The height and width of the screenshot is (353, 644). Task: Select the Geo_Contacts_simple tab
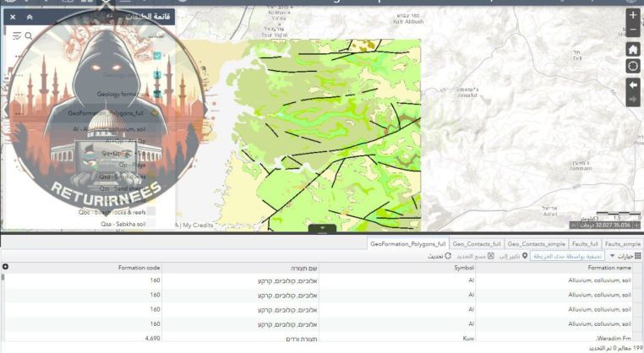coord(536,243)
